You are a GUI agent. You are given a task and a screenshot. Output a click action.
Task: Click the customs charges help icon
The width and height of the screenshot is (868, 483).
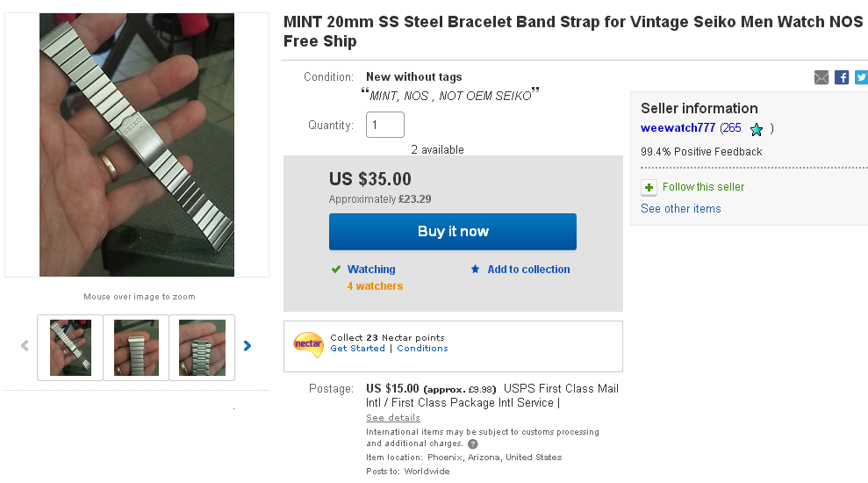tap(473, 444)
